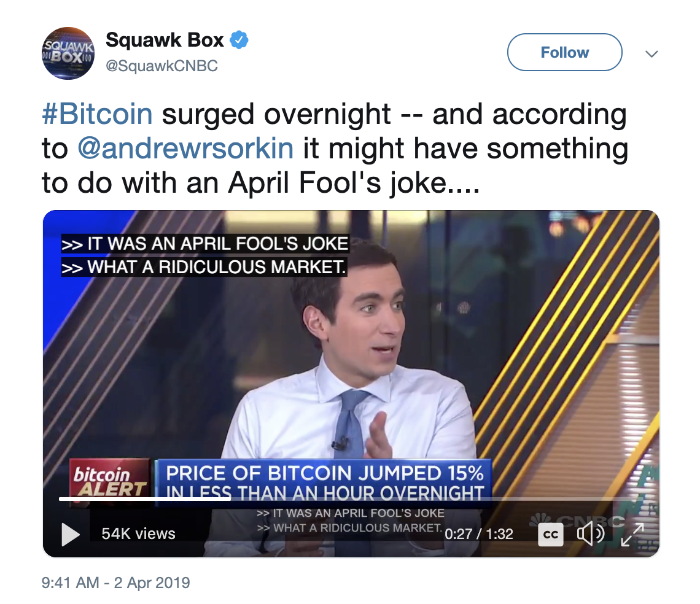Click the Squawk Box display name
This screenshot has width=700, height=604.
(x=165, y=40)
